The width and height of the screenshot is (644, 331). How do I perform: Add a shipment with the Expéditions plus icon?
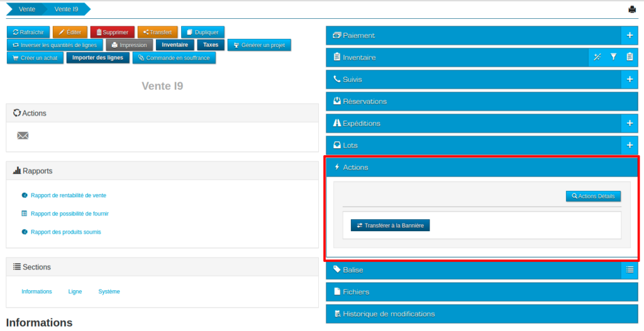coord(630,123)
